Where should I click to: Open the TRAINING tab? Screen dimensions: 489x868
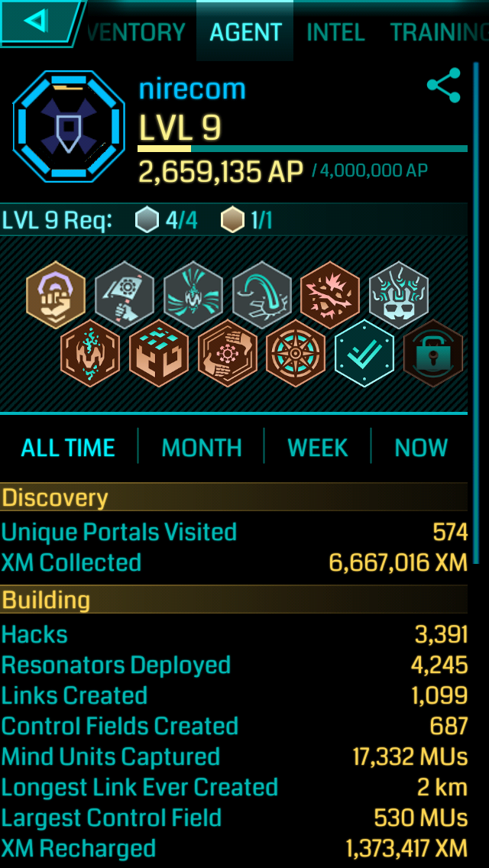[x=439, y=32]
